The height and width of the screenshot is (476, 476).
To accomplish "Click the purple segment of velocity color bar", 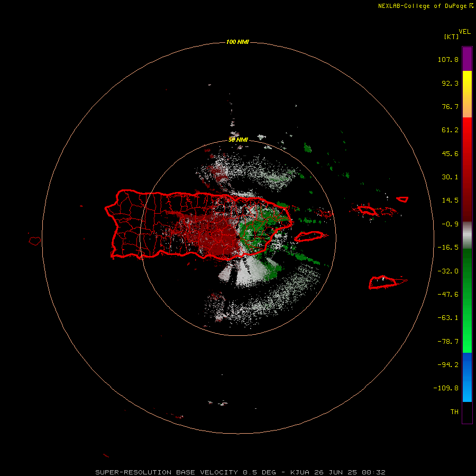I will click(467, 59).
